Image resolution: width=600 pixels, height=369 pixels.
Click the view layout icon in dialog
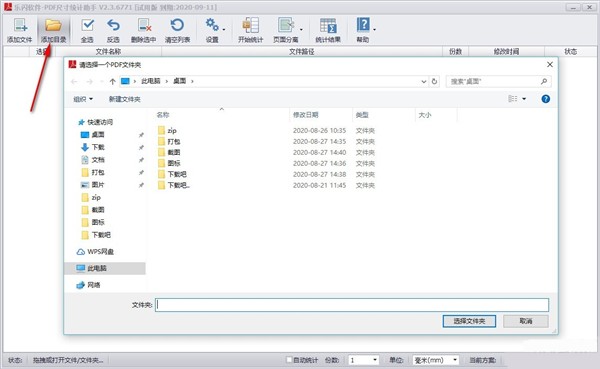tap(513, 99)
